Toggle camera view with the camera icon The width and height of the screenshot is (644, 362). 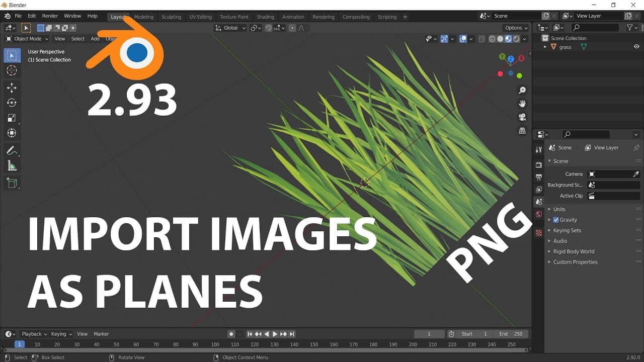click(522, 117)
